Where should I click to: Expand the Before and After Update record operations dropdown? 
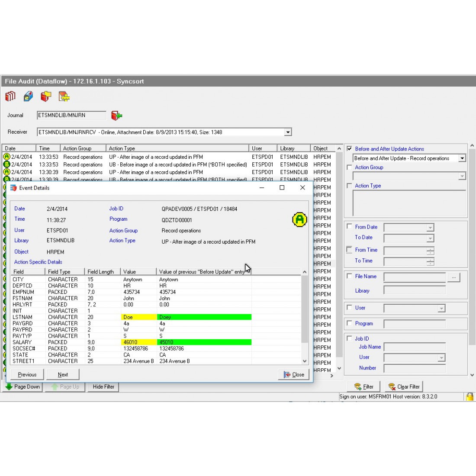click(x=462, y=158)
